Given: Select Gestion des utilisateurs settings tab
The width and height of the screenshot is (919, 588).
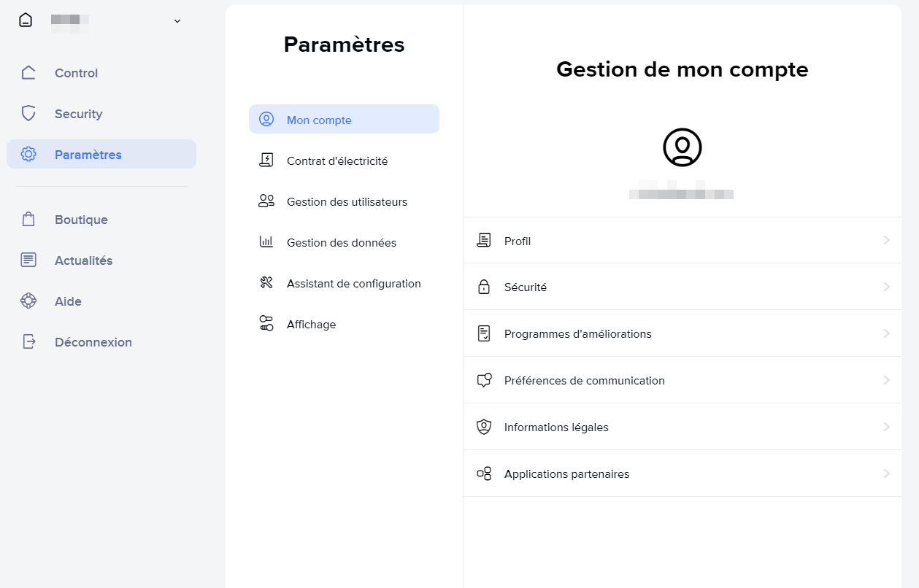Looking at the screenshot, I should coord(347,202).
